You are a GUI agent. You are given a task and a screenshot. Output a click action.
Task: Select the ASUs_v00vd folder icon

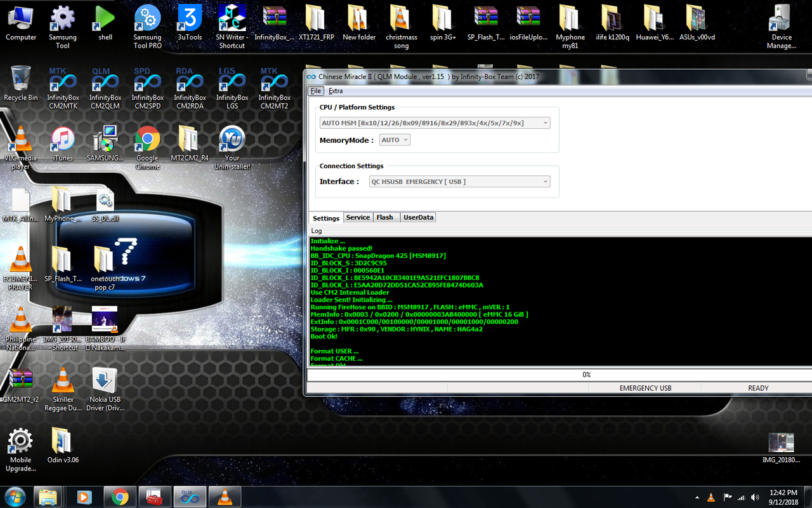697,24
